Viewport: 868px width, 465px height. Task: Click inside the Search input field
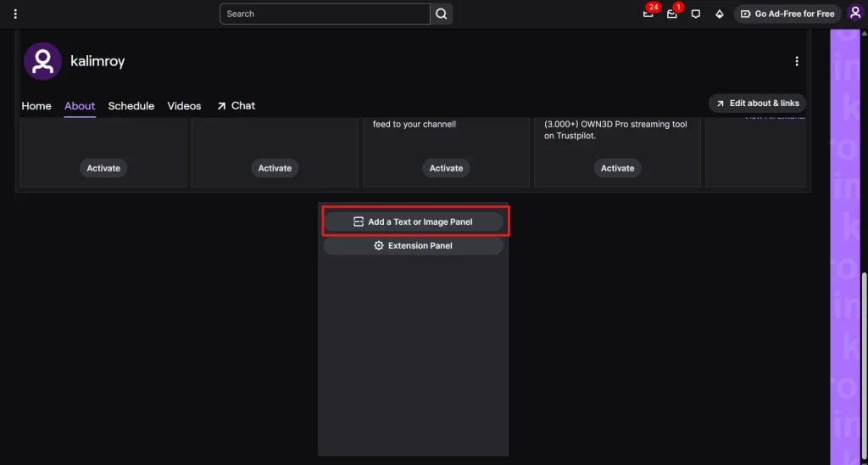[x=325, y=14]
